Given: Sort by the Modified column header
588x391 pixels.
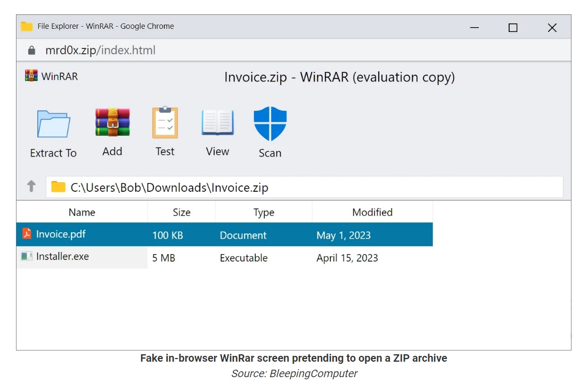Looking at the screenshot, I should pyautogui.click(x=372, y=212).
